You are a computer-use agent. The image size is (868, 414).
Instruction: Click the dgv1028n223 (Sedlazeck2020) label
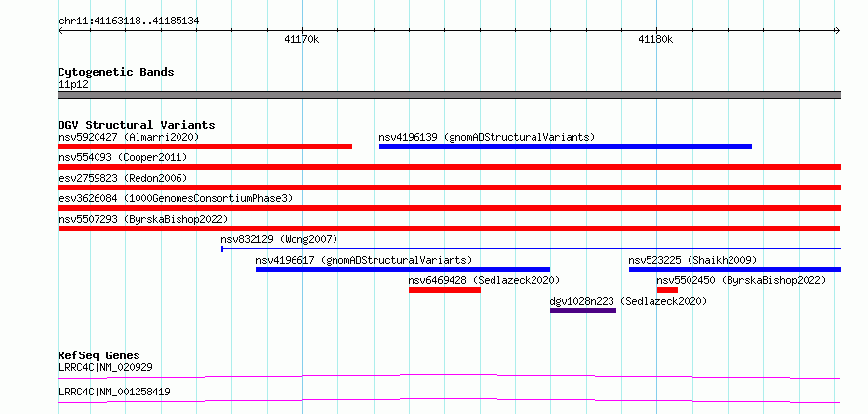pyautogui.click(x=628, y=301)
